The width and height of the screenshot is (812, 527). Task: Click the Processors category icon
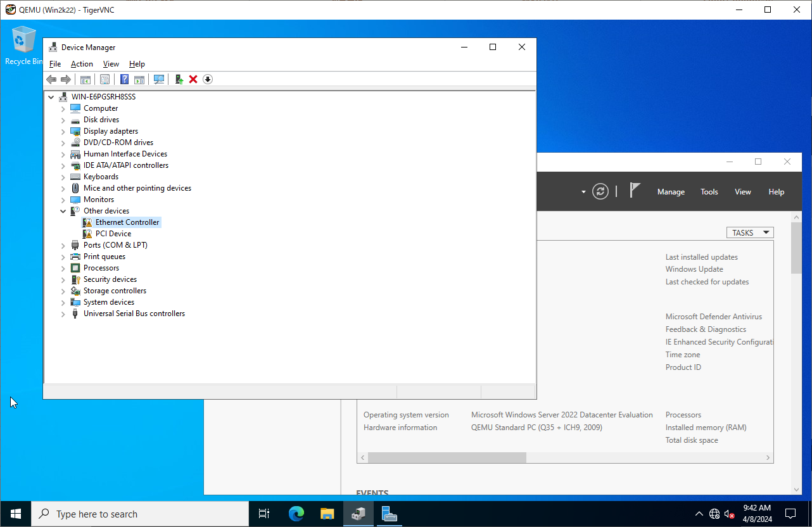(75, 268)
